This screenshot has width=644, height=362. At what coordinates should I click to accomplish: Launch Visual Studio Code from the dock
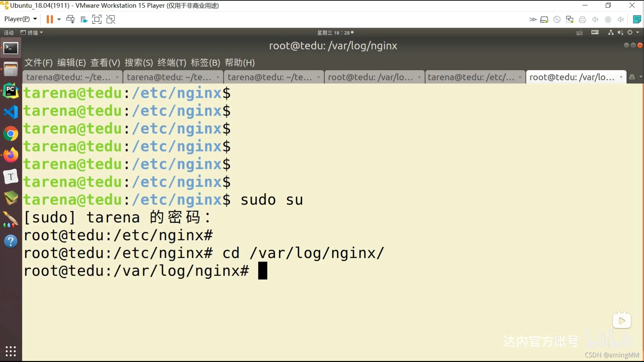(x=11, y=112)
